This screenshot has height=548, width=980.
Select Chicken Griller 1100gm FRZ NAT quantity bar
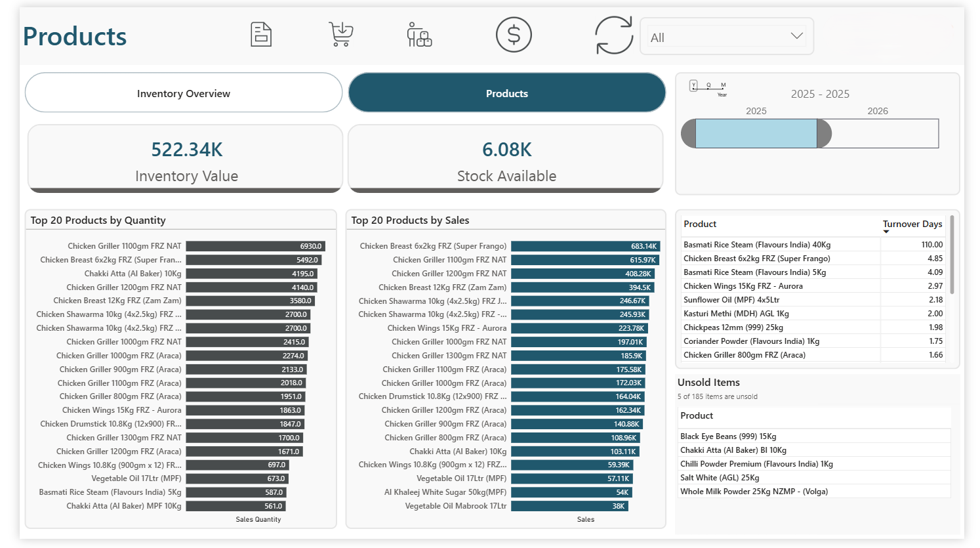255,246
